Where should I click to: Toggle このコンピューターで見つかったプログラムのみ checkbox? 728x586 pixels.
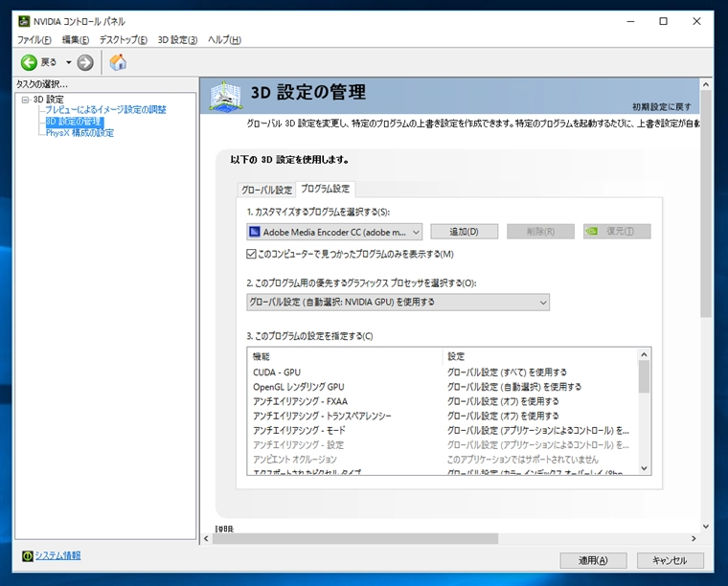click(x=251, y=254)
